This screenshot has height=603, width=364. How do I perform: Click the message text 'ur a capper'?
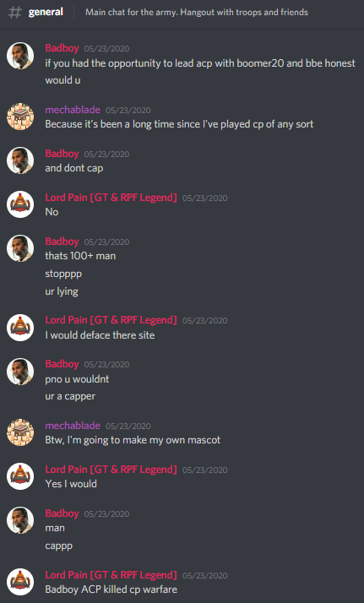tap(70, 396)
